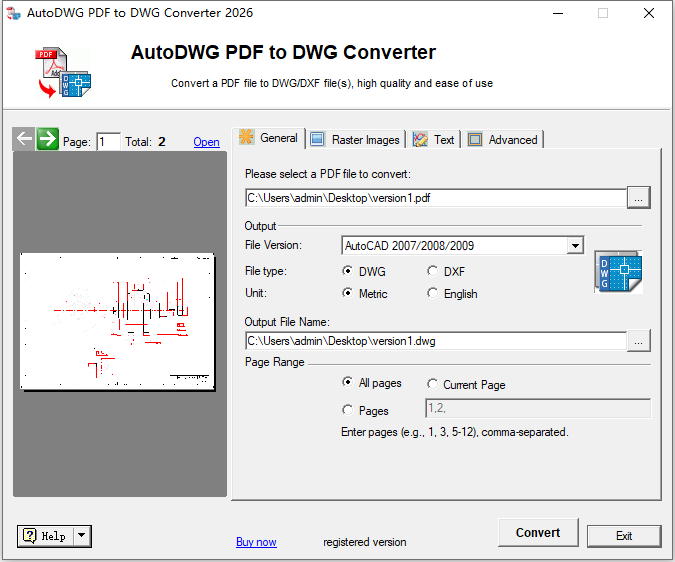Select DWG file type
675x562 pixels.
point(347,271)
